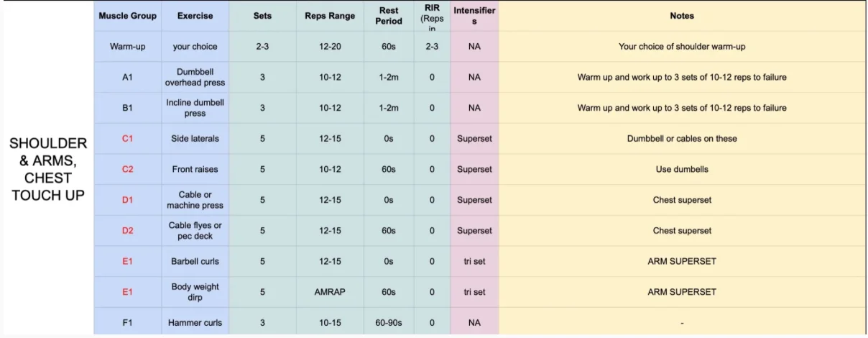Select the Chest superset note for D1
The image size is (868, 338).
(681, 200)
